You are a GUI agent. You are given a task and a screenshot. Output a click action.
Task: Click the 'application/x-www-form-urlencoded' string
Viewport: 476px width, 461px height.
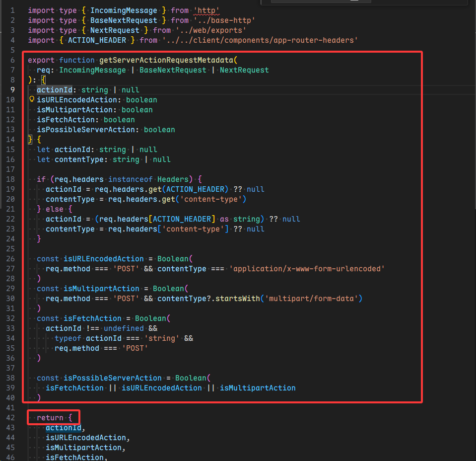tap(307, 269)
